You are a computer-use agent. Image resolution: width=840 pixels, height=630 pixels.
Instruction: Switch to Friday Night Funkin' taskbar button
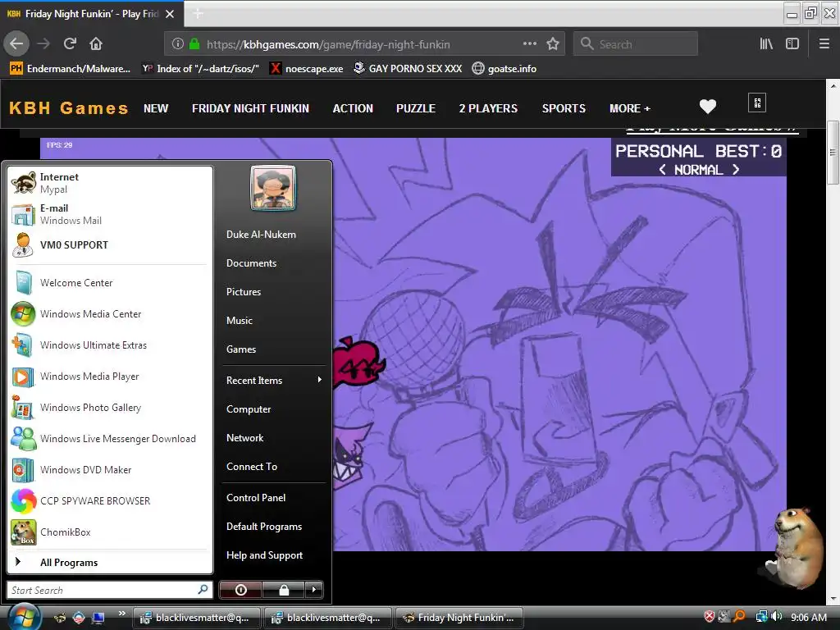pos(459,618)
